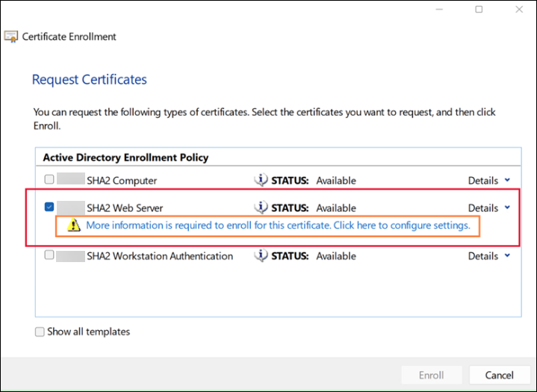Click the Enroll button

pos(431,375)
